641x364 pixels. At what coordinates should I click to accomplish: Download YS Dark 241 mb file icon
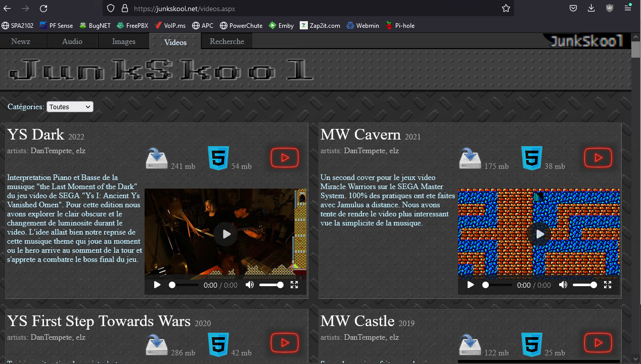click(x=157, y=158)
